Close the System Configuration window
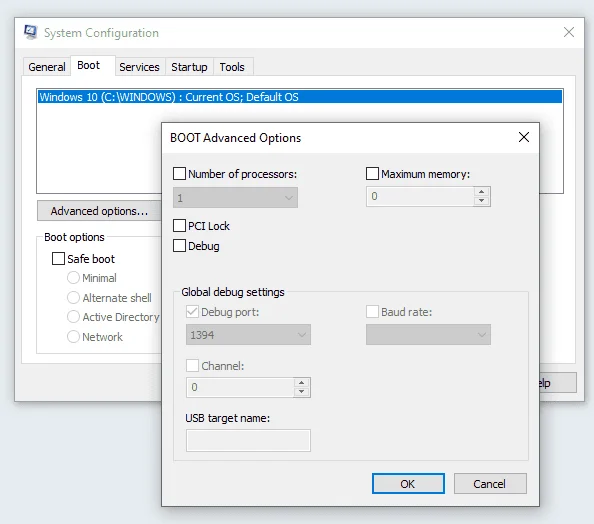594x524 pixels. tap(569, 32)
